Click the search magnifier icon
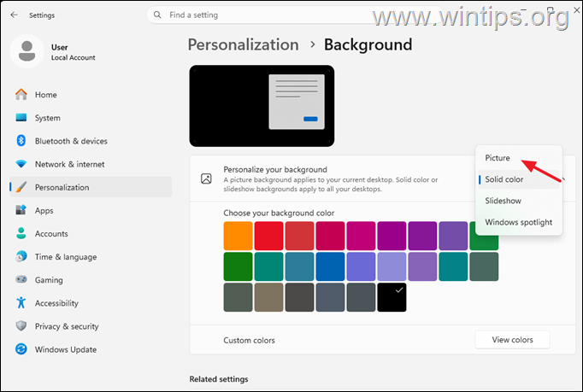The height and width of the screenshot is (392, 583). tap(157, 15)
